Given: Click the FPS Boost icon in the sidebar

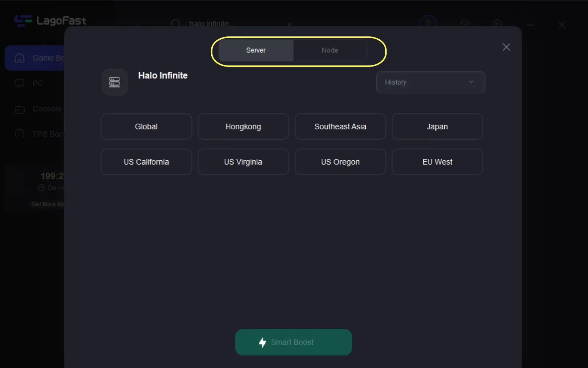Looking at the screenshot, I should [x=19, y=134].
